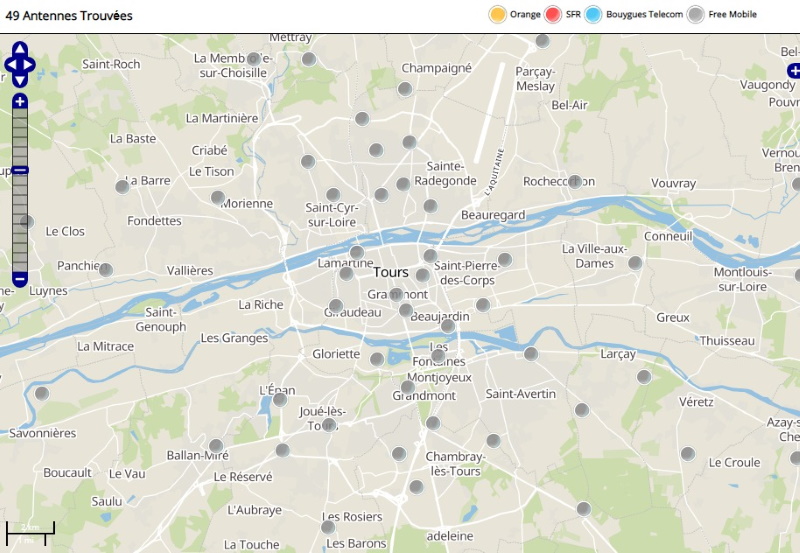This screenshot has height=553, width=800.
Task: Pan the map left with arrow
Action: point(9,65)
